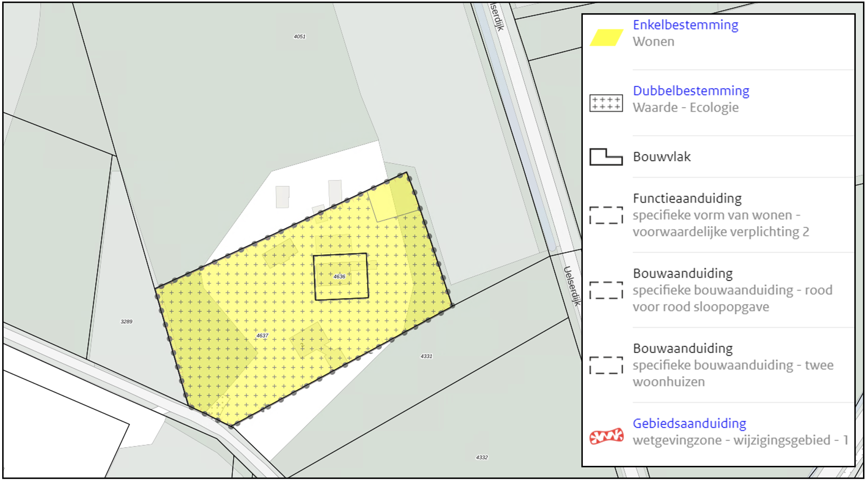Select text 'wetgevingzone - wijzigingsgebied - 1'
868x482 pixels.
(740, 440)
